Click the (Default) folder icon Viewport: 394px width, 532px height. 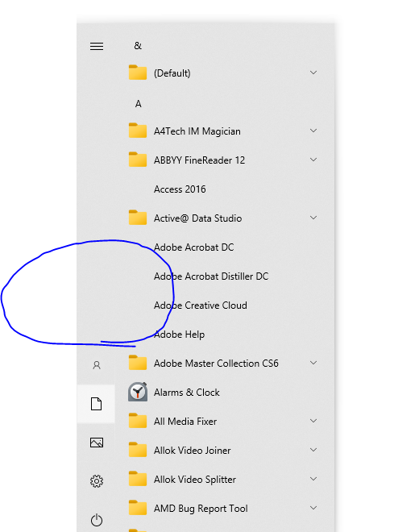(x=138, y=73)
